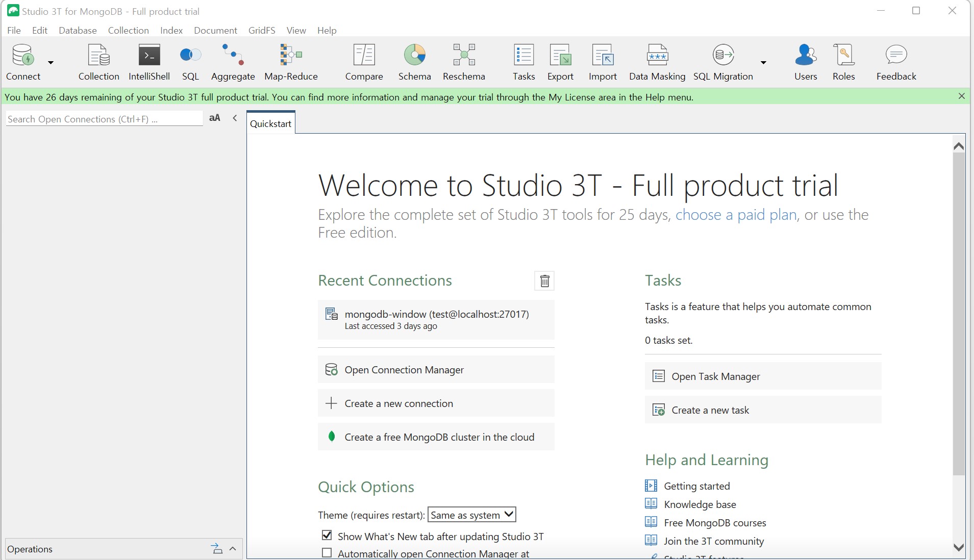Open the File menu
Screen dimensions: 974x560
point(14,31)
